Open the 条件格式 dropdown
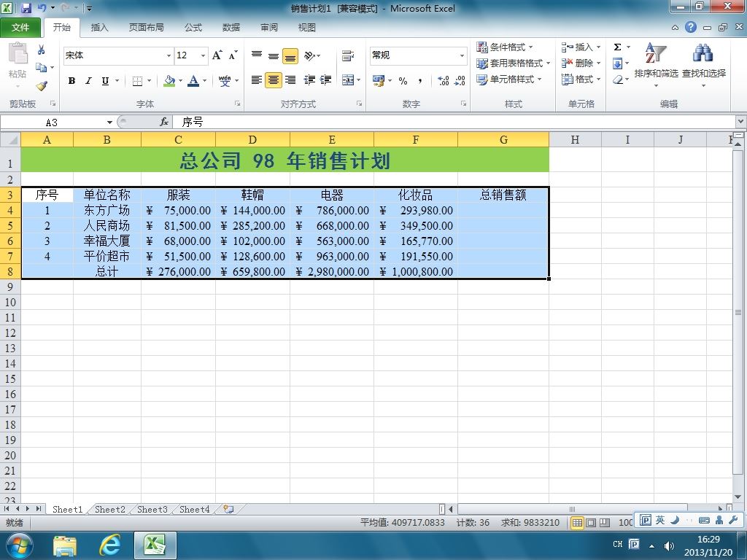 (505, 47)
